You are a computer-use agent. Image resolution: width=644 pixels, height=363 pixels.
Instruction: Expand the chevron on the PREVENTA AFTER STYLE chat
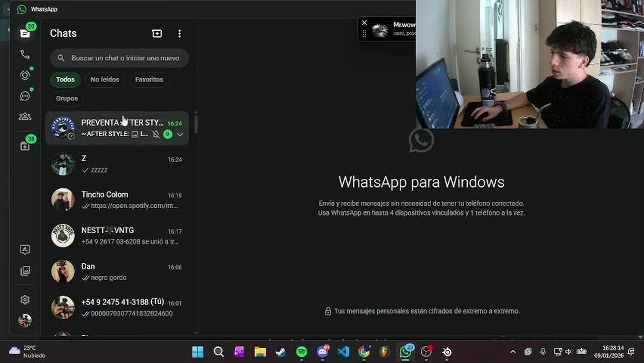[180, 134]
